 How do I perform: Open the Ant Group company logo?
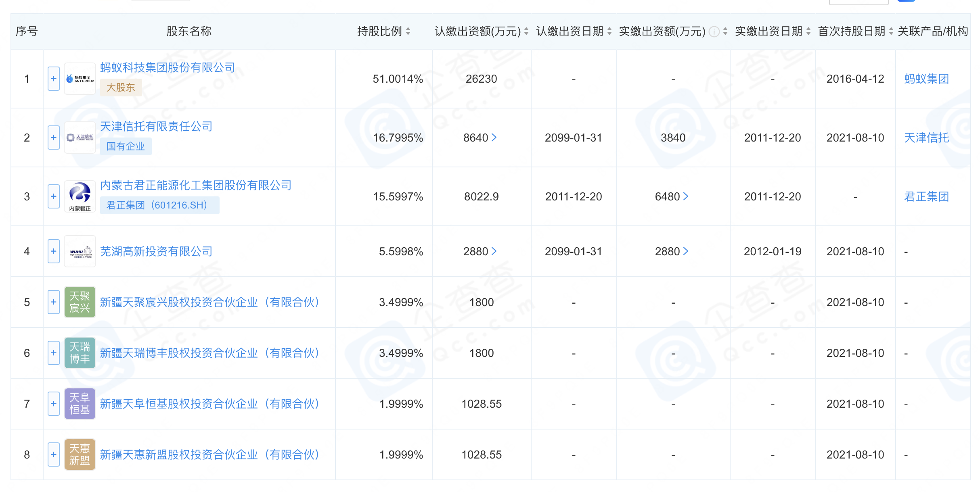coord(80,79)
